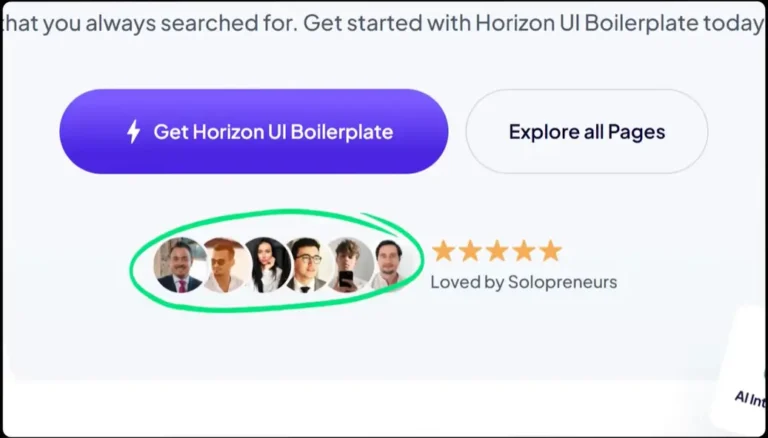This screenshot has width=768, height=438.
Task: Click the word Solopreneurs under the stars
Action: [x=562, y=282]
